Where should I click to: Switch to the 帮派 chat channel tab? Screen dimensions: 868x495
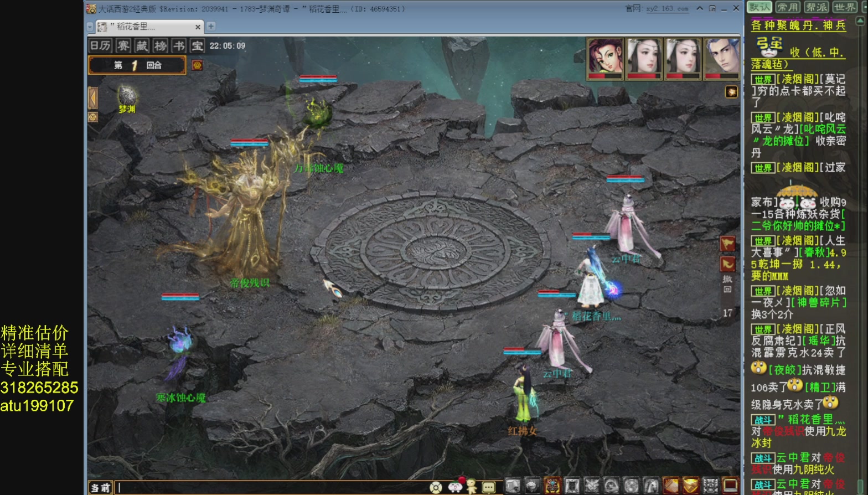pyautogui.click(x=817, y=7)
